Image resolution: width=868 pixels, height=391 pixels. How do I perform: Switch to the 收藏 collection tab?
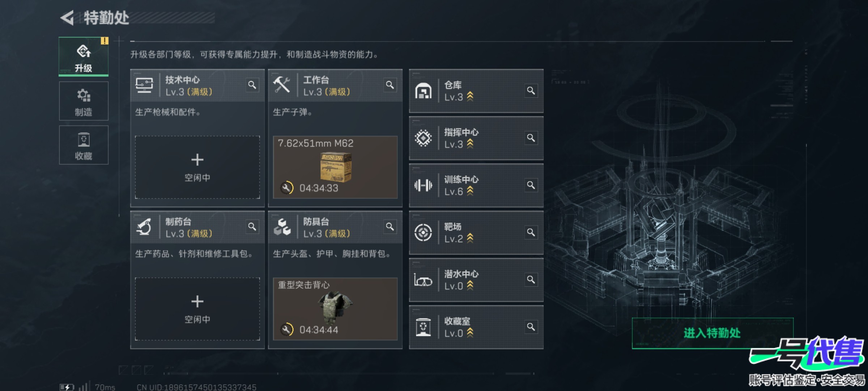(84, 145)
